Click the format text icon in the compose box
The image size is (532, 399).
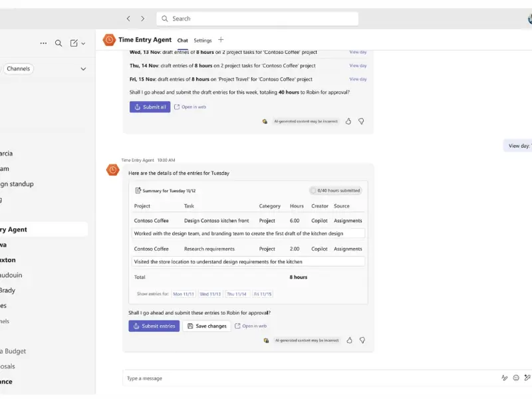point(504,378)
